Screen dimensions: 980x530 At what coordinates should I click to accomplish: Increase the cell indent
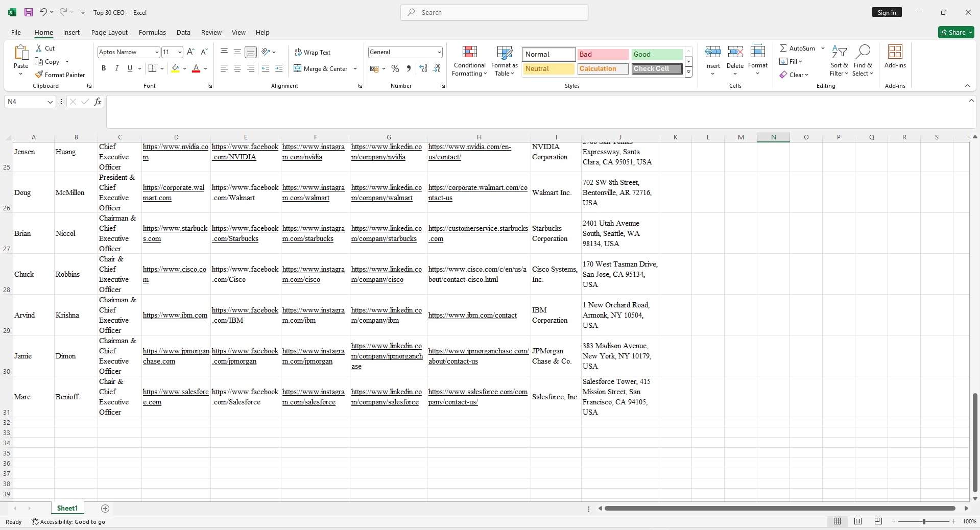(279, 68)
